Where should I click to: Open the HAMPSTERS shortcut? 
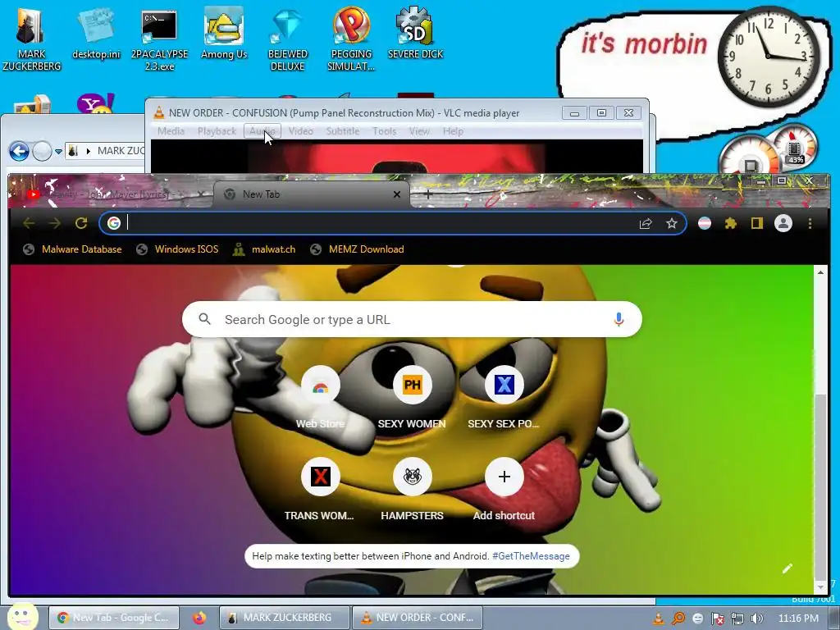412,489
